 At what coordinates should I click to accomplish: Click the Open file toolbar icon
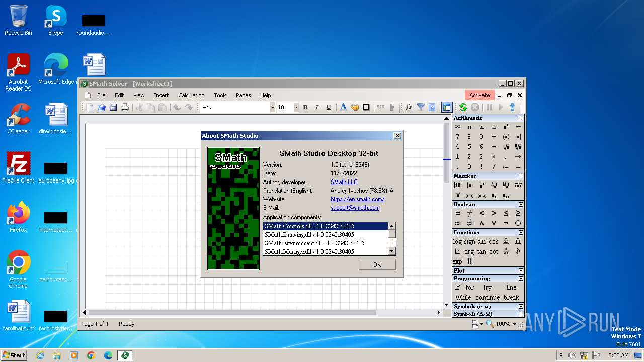(x=101, y=107)
